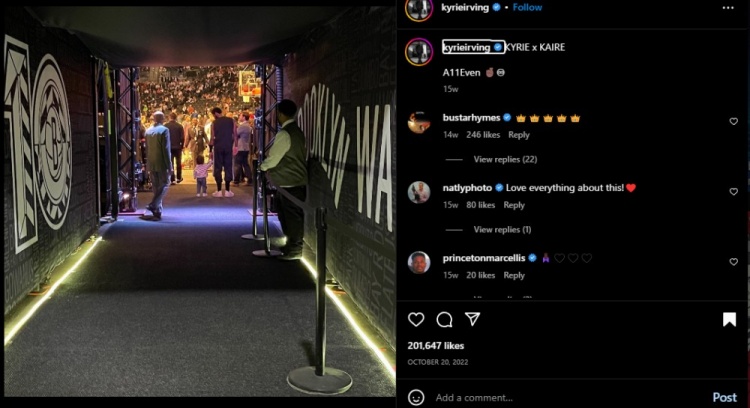Expand View replies (1) under natlyphoto
This screenshot has height=408, width=750.
(x=502, y=230)
